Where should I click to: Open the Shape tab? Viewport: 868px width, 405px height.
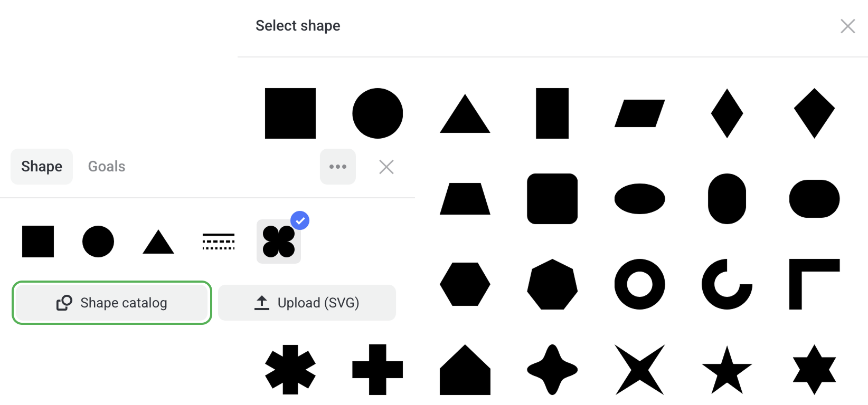coord(42,167)
